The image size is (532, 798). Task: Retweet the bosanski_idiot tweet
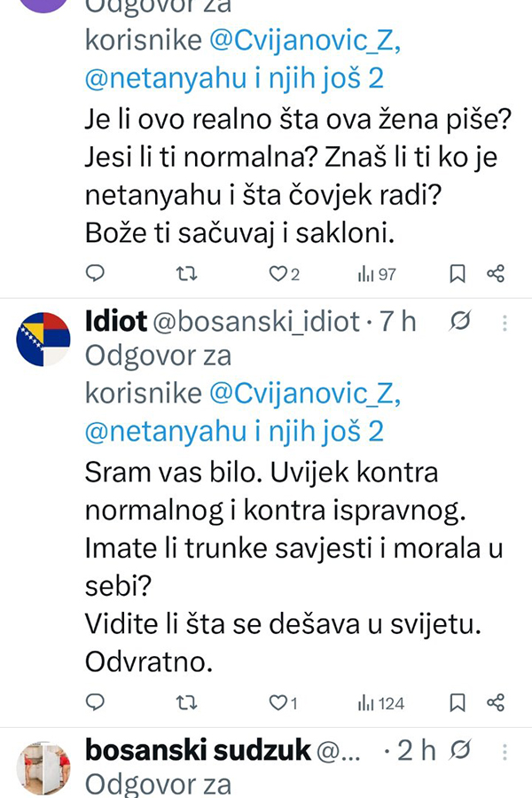186,703
